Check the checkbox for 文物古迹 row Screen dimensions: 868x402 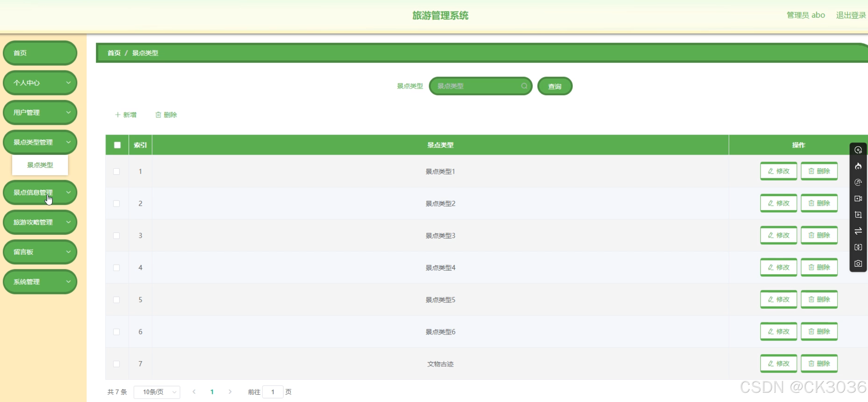tap(117, 364)
